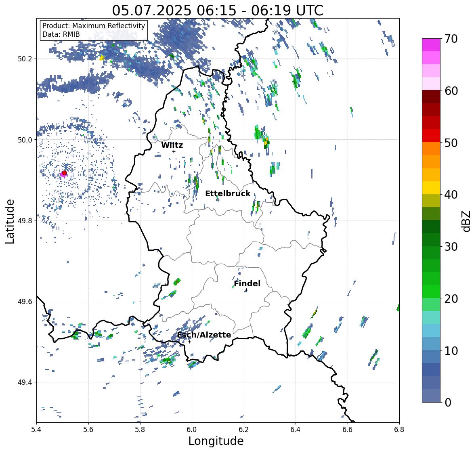This screenshot has width=476, height=451.
Task: Click the Latitude axis label
Action: pyautogui.click(x=10, y=221)
